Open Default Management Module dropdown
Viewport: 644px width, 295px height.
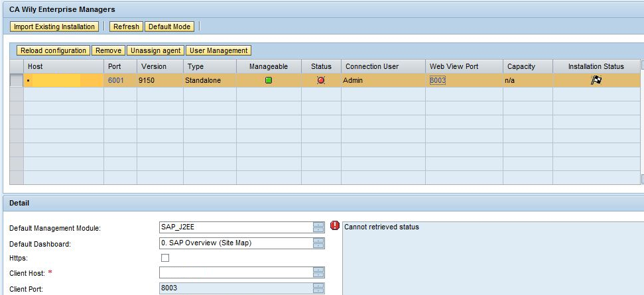(318, 227)
